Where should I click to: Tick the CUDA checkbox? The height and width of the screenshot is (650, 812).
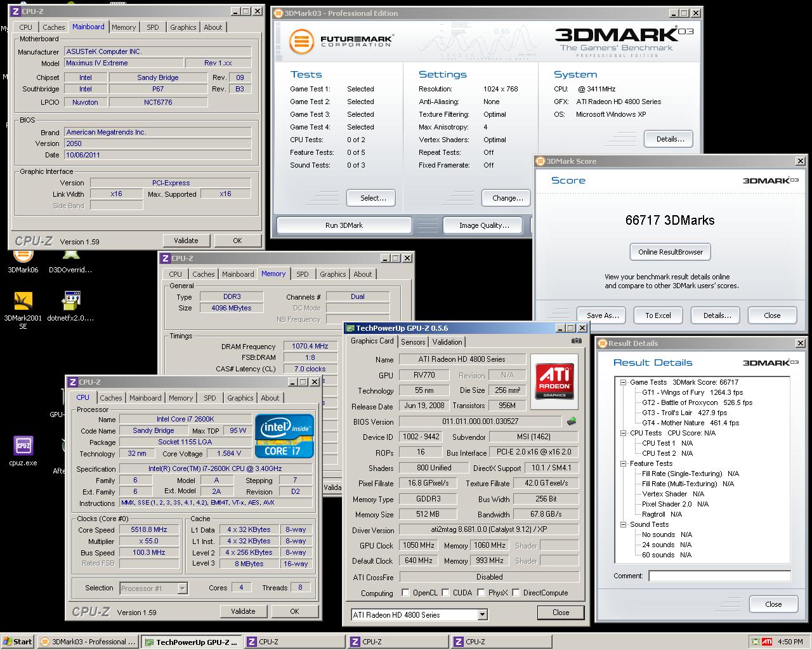(x=447, y=593)
